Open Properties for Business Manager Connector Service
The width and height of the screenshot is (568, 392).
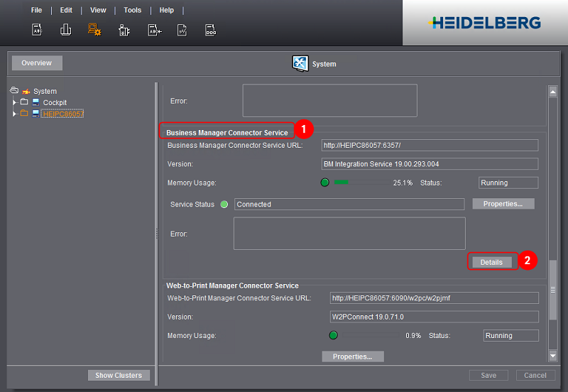(503, 204)
